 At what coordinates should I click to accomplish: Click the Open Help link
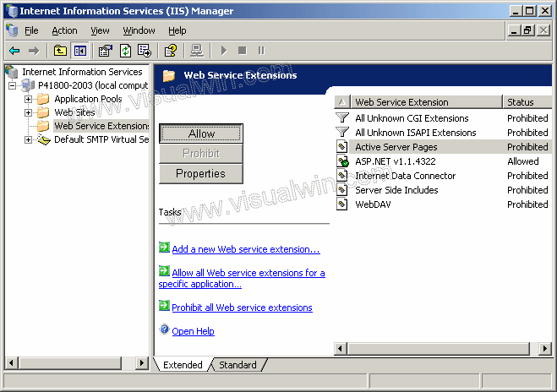tap(193, 331)
